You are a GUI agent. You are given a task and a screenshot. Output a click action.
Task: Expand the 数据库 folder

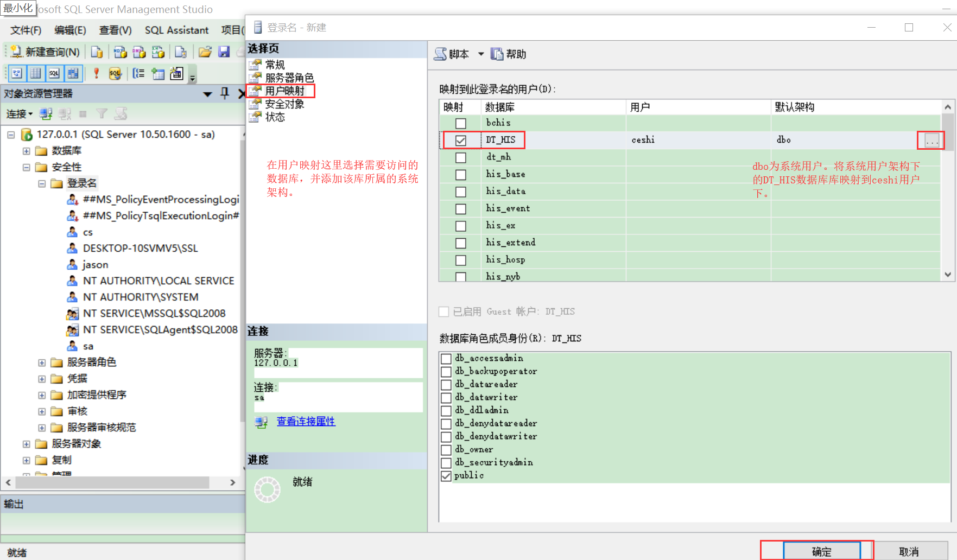(x=26, y=151)
